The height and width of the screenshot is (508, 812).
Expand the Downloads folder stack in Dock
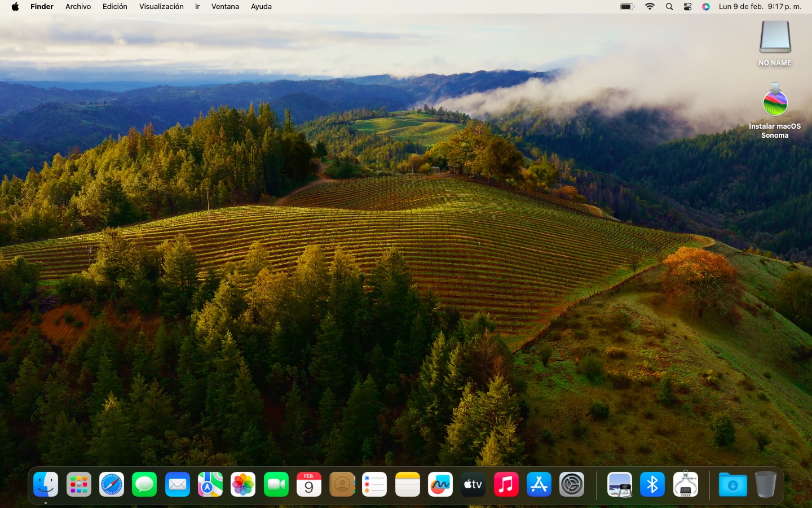732,485
